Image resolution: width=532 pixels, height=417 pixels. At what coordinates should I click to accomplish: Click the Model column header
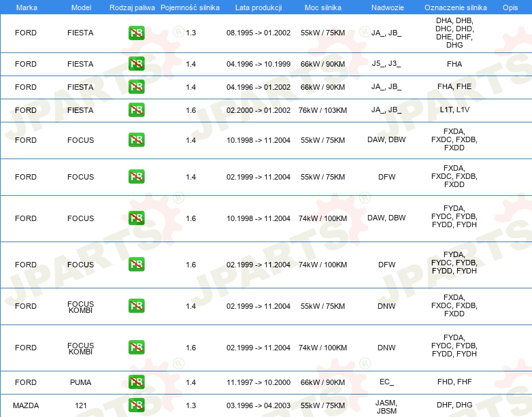[81, 7]
